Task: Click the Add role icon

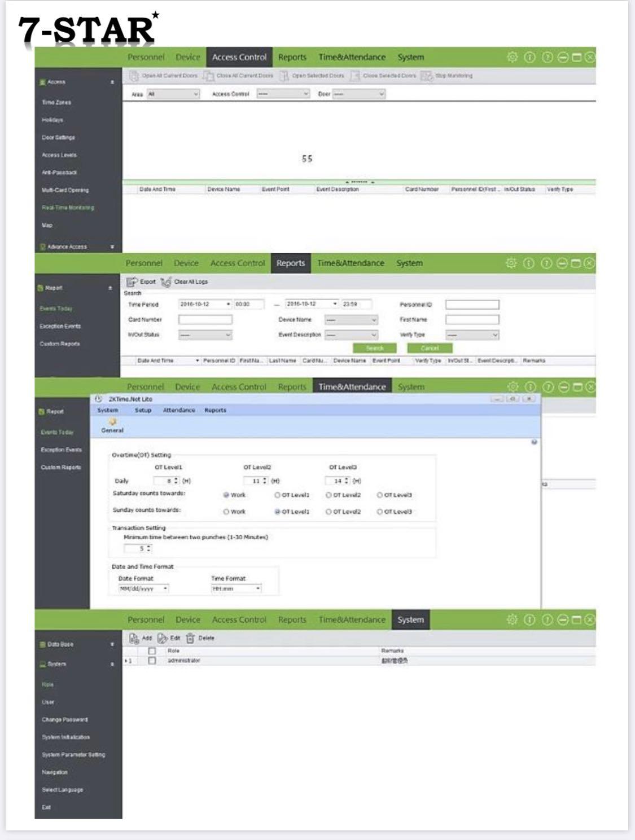Action: coord(134,638)
